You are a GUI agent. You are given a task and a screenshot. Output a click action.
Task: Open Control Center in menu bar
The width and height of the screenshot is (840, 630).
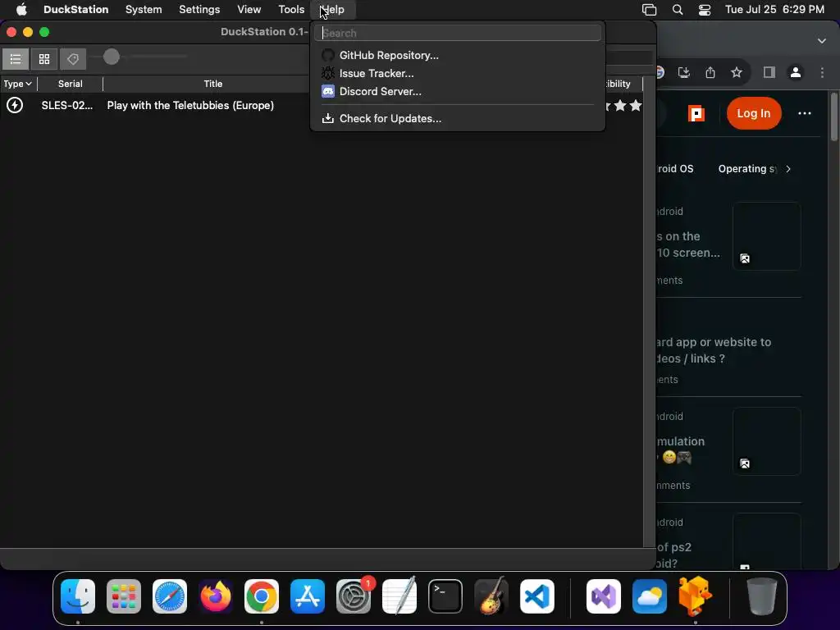[x=705, y=9]
